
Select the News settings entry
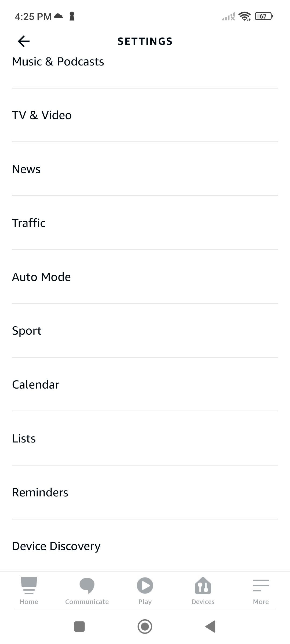(x=26, y=169)
